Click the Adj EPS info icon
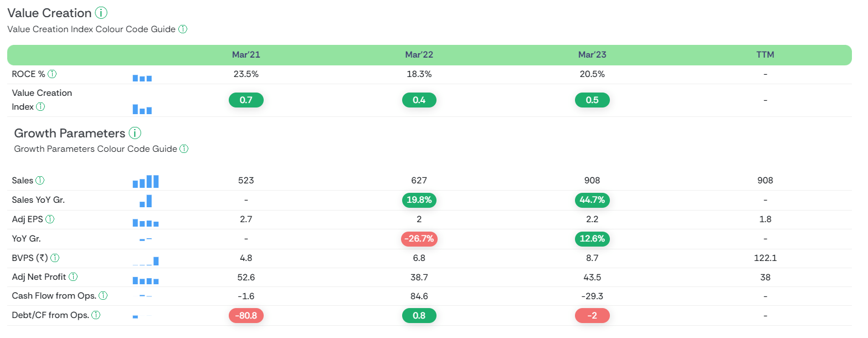The height and width of the screenshot is (338, 868). click(x=50, y=219)
